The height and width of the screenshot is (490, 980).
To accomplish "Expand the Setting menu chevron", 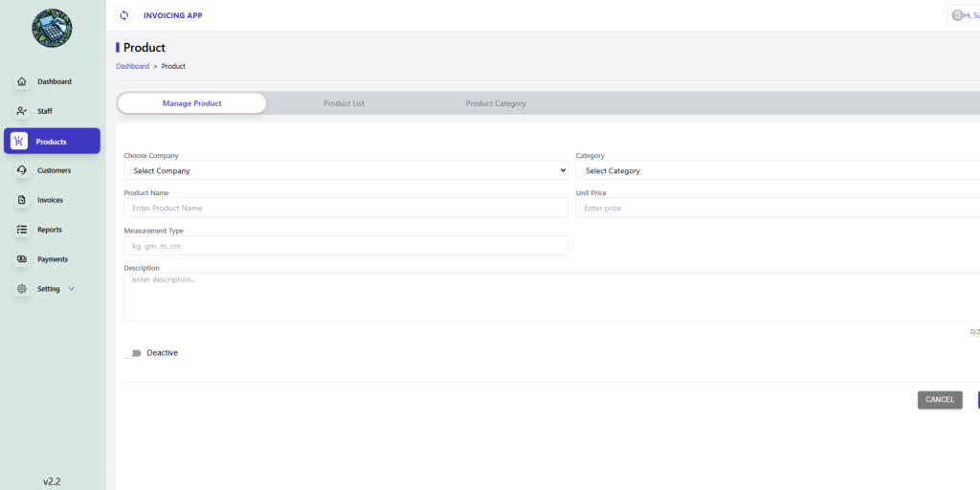I will (x=72, y=289).
